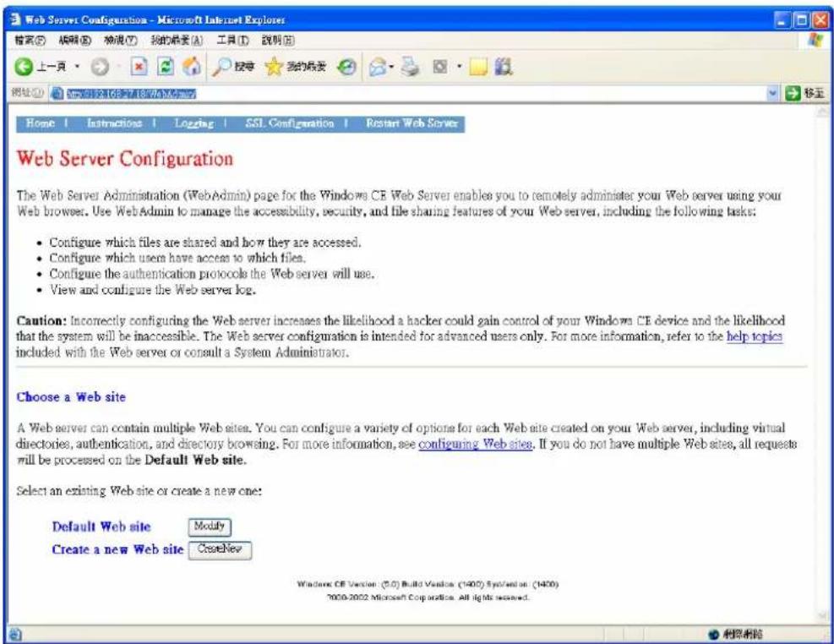This screenshot has height=644, width=834.
Task: Open the Logging navigation link
Action: tap(194, 124)
